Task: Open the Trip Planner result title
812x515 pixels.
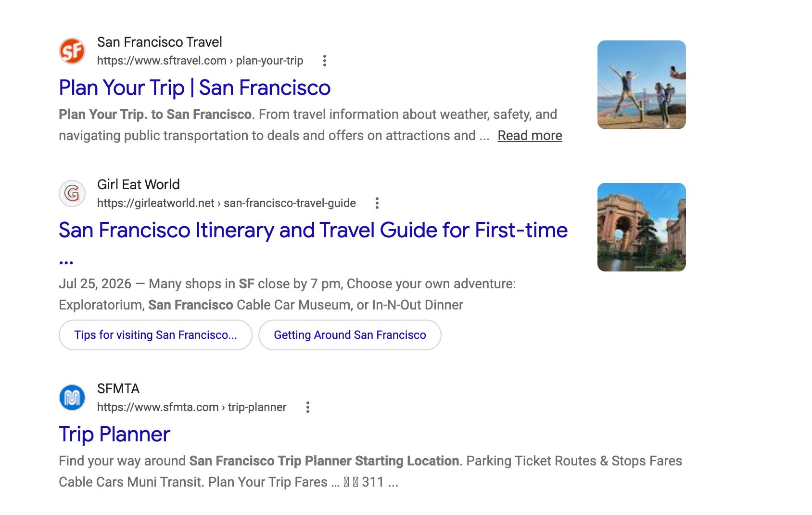Action: (x=114, y=434)
